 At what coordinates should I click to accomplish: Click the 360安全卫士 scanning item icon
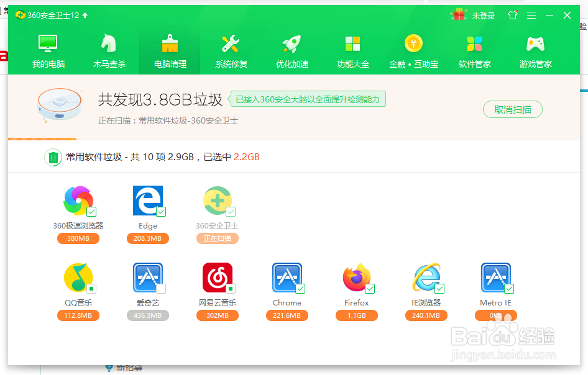point(218,201)
